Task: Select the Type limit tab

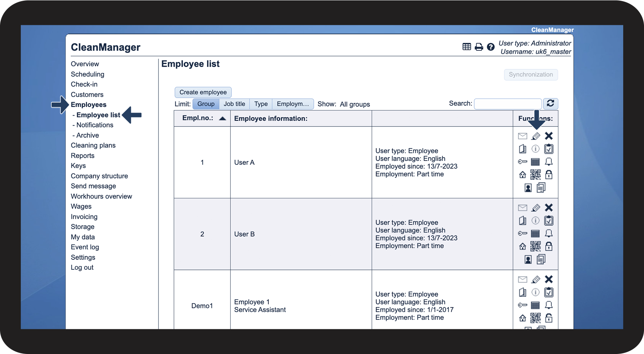Action: [261, 104]
